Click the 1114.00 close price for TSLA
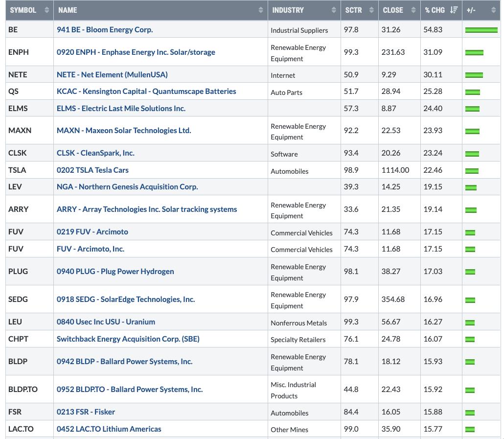 tap(395, 170)
